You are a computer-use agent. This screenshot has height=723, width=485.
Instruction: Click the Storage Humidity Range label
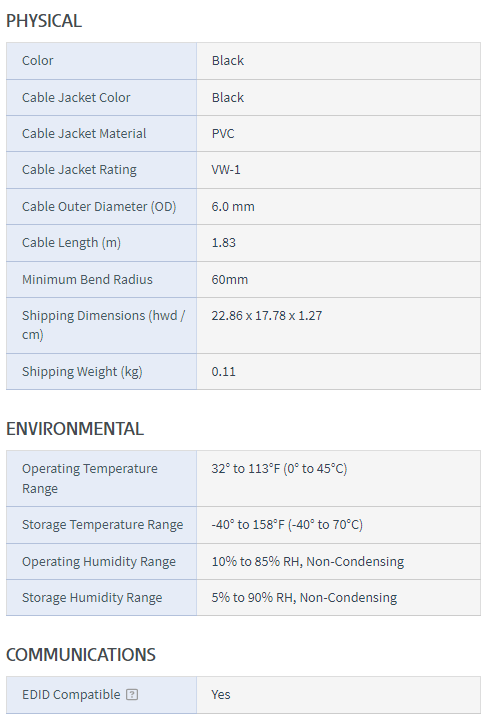(x=92, y=598)
